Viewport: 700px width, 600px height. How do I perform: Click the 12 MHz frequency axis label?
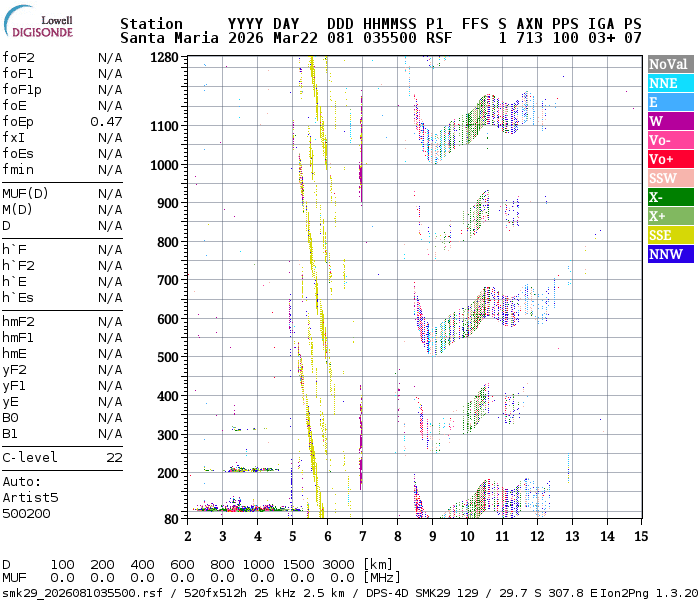point(538,536)
